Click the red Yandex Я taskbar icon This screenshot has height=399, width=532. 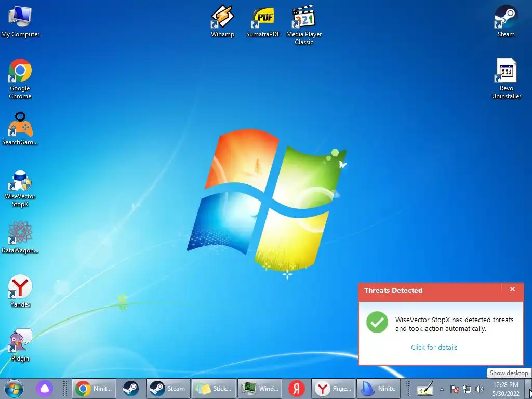[296, 389]
